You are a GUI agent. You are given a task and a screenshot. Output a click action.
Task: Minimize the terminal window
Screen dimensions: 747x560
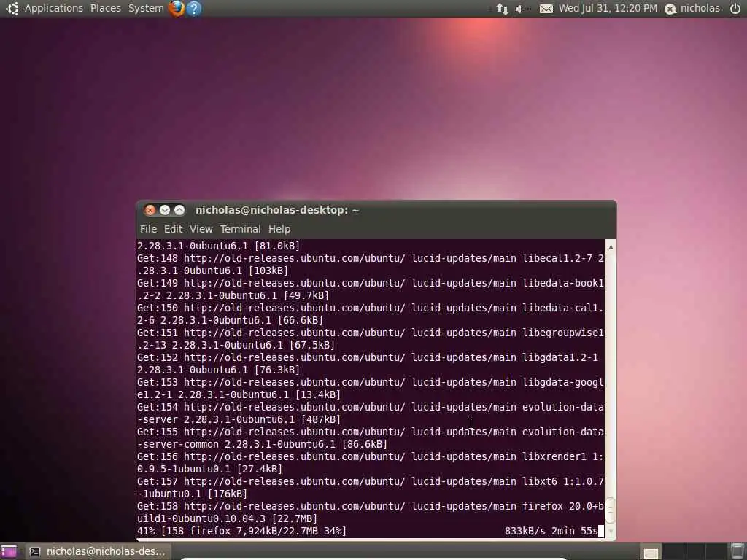[165, 210]
